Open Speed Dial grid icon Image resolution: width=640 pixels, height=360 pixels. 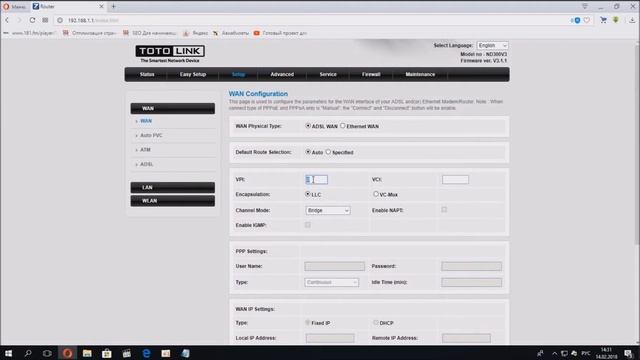[45, 20]
